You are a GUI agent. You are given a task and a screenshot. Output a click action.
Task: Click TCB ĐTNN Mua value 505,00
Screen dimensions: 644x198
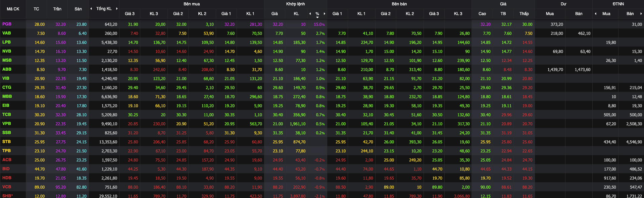610,115
